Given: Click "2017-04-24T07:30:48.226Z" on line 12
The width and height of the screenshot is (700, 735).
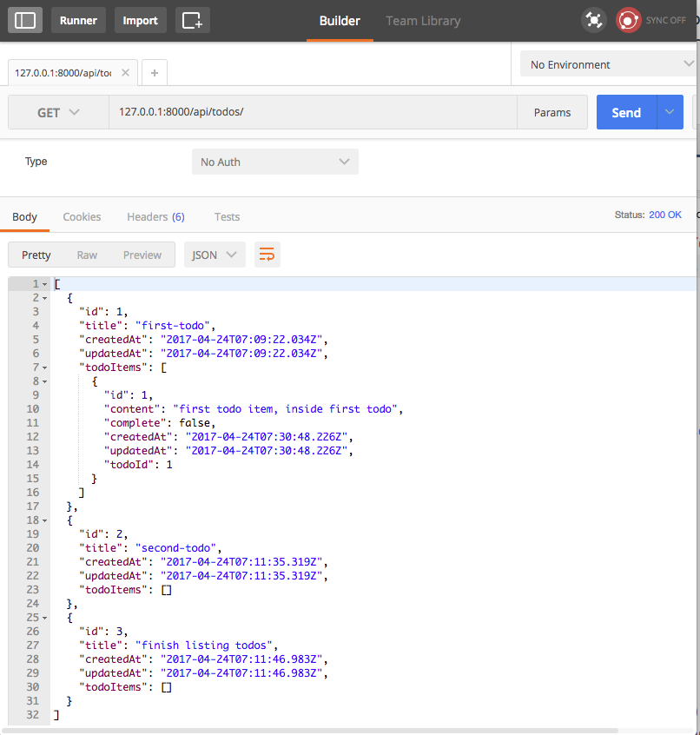Looking at the screenshot, I should tap(267, 437).
